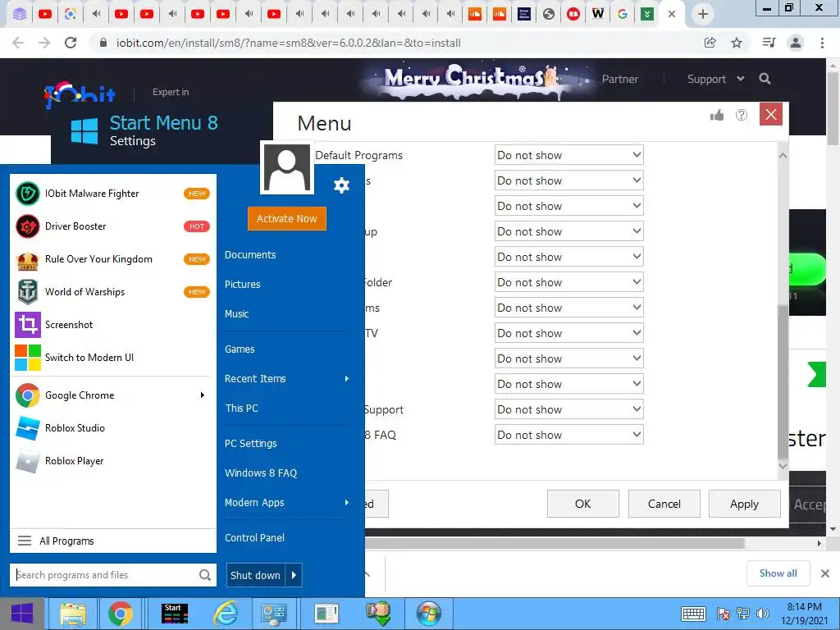Screen dimensions: 840x630
Task: Open Windows 8 FAQ entry
Action: pos(260,473)
